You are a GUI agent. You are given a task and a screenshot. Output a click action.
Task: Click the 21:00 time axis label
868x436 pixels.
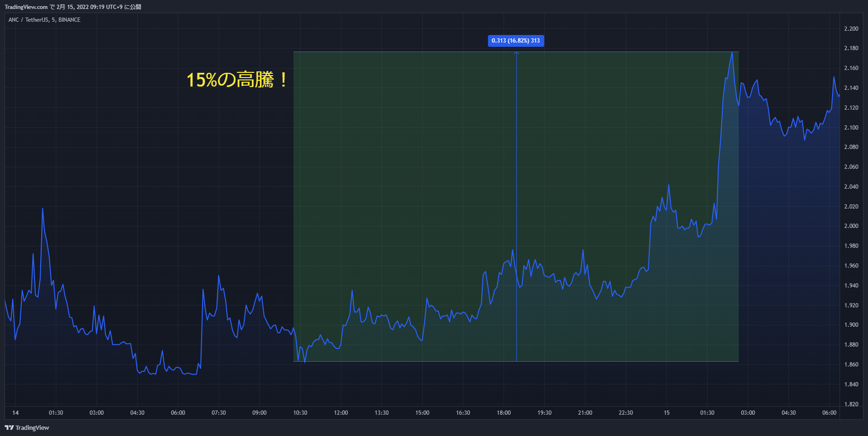(585, 413)
